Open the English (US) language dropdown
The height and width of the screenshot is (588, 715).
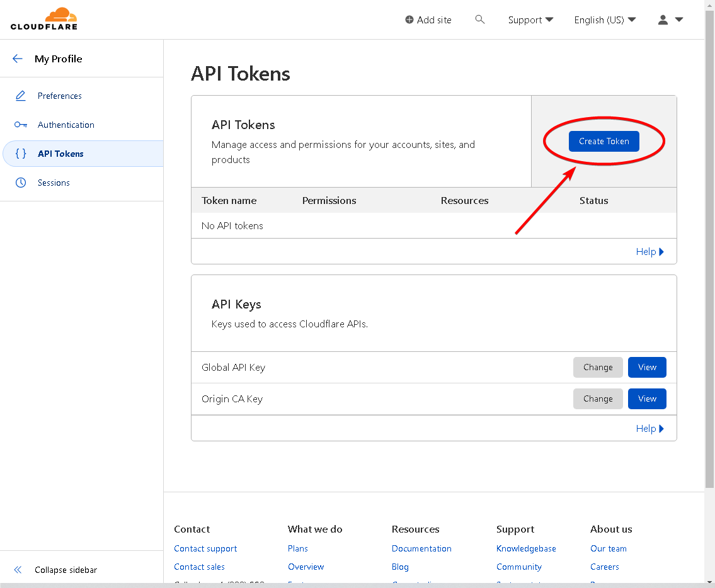click(x=605, y=20)
